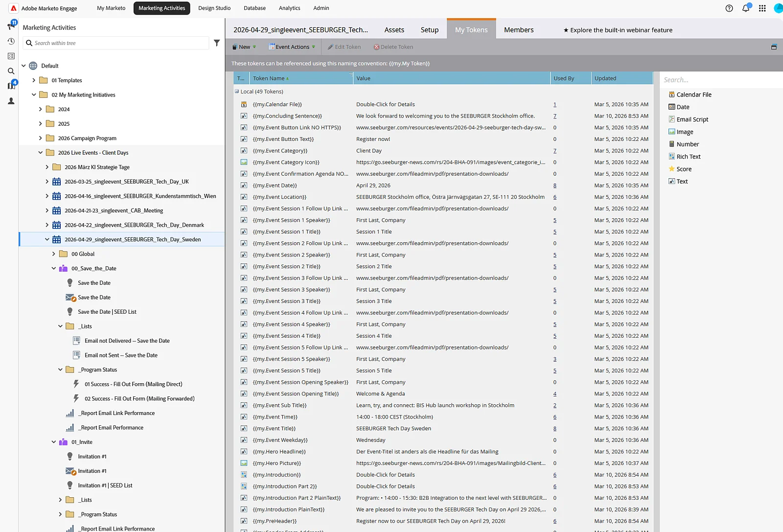Click the Adobe logo icon
The height and width of the screenshot is (532, 783).
[14, 8]
